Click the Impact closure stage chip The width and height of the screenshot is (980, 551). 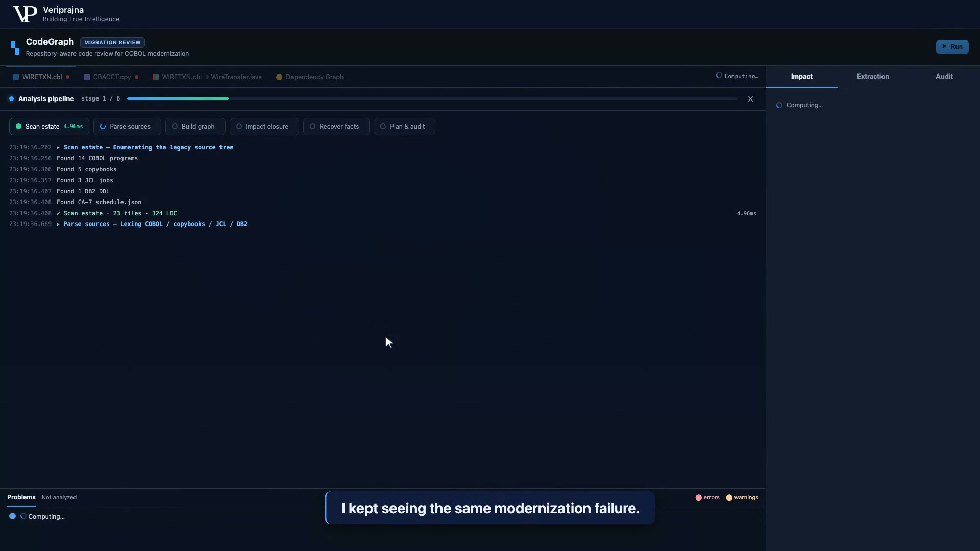click(x=264, y=127)
